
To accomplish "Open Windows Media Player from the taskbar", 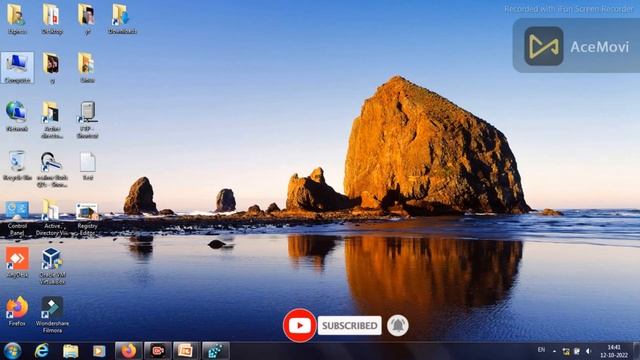I will pos(99,351).
